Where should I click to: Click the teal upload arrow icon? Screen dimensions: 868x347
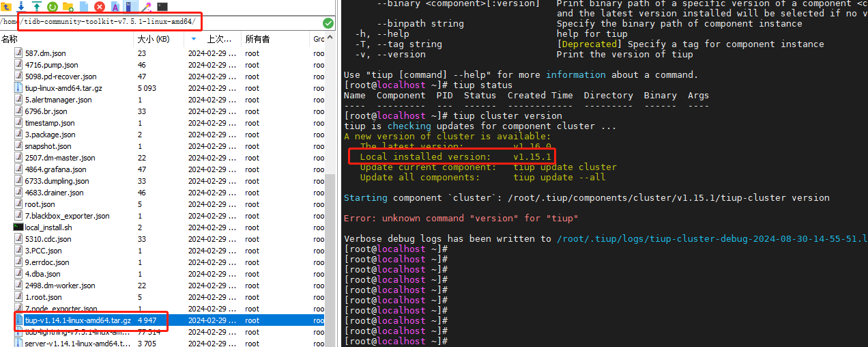coord(38,6)
